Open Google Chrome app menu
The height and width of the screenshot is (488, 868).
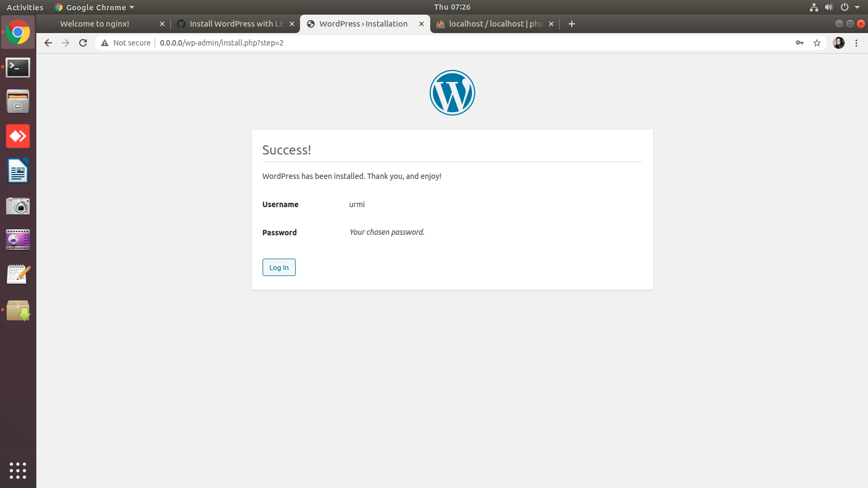coord(94,7)
